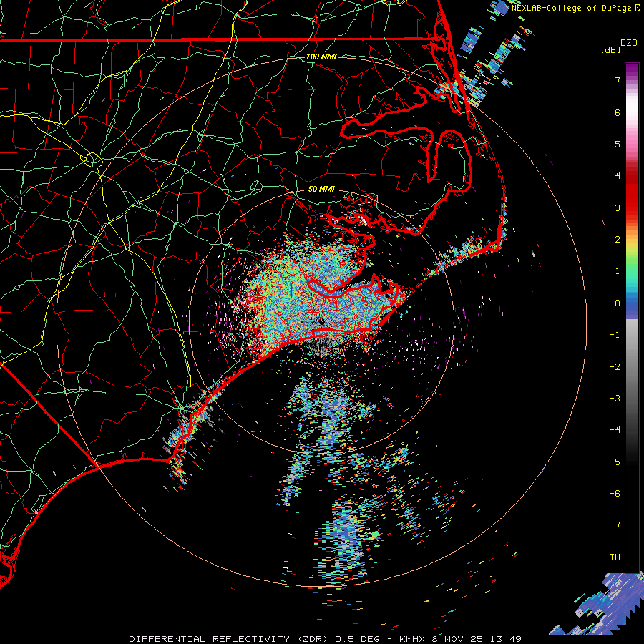The width and height of the screenshot is (644, 644).
Task: Select the -5 dB scale label
Action: [615, 462]
